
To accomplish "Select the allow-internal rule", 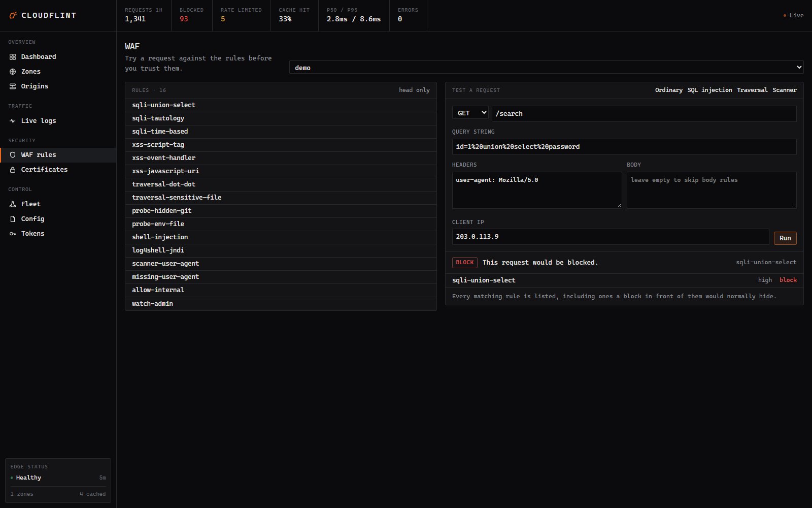I will click(x=281, y=290).
